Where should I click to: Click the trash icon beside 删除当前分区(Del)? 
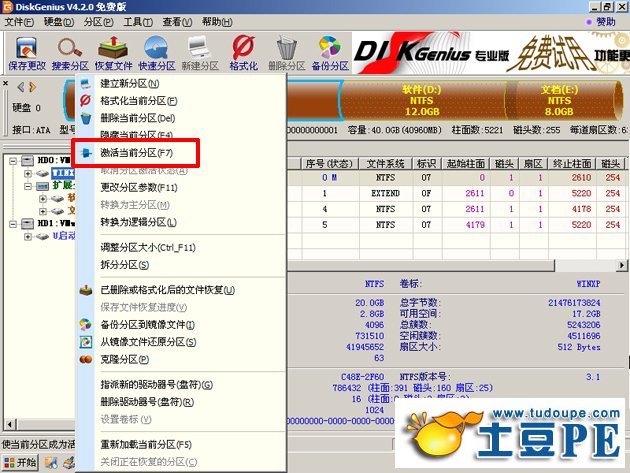[86, 118]
